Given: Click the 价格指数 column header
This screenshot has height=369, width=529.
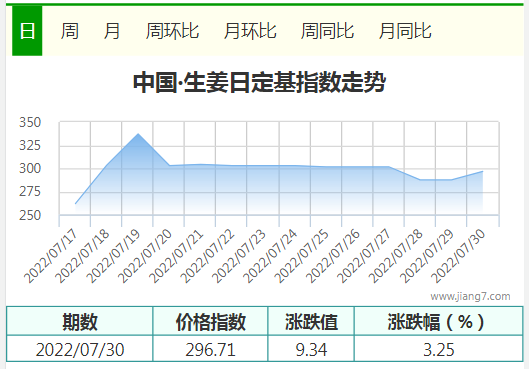Looking at the screenshot, I should (x=211, y=322).
